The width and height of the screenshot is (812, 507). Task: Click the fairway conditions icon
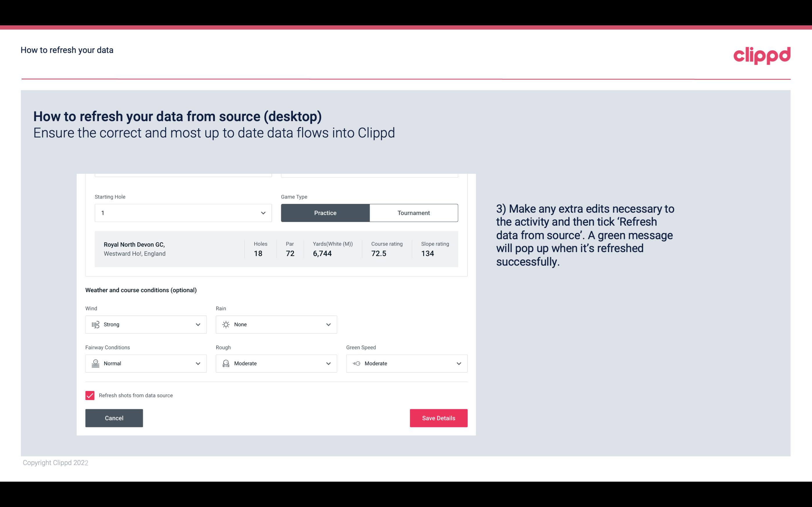(95, 363)
